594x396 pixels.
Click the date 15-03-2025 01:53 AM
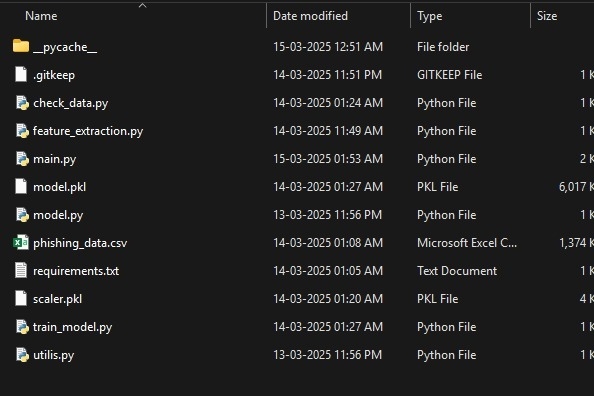pyautogui.click(x=328, y=159)
